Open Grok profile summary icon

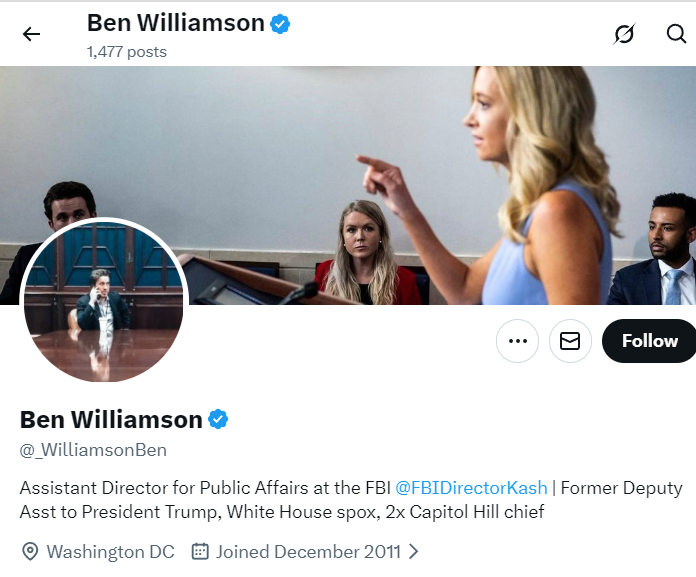click(x=624, y=34)
